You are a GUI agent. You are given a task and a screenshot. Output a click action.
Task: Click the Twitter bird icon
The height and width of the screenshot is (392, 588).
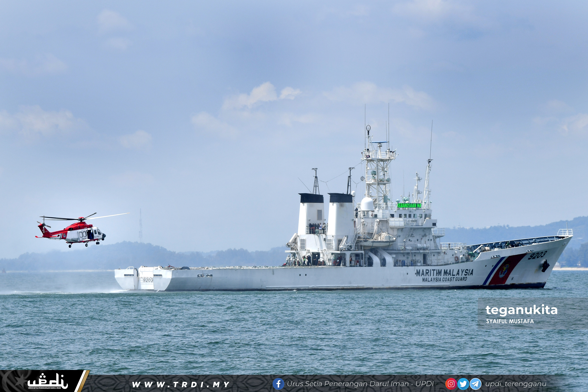point(463,384)
